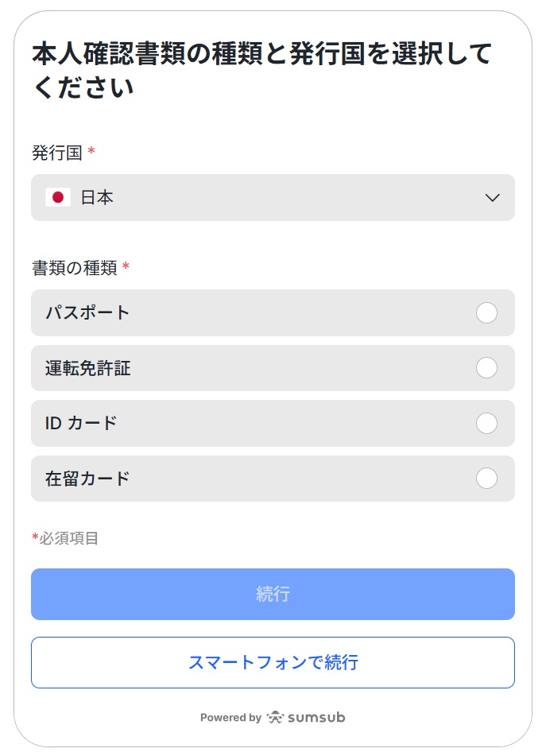Select the 在留カード radio button

[486, 479]
